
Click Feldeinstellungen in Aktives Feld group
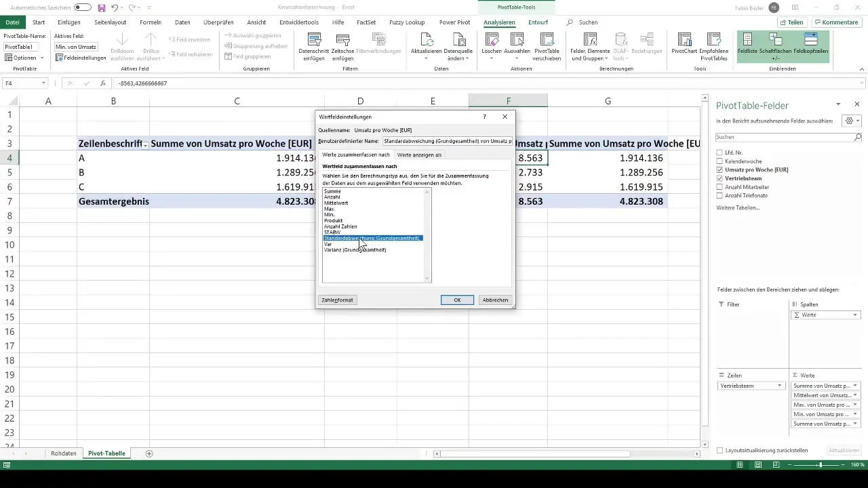point(81,58)
